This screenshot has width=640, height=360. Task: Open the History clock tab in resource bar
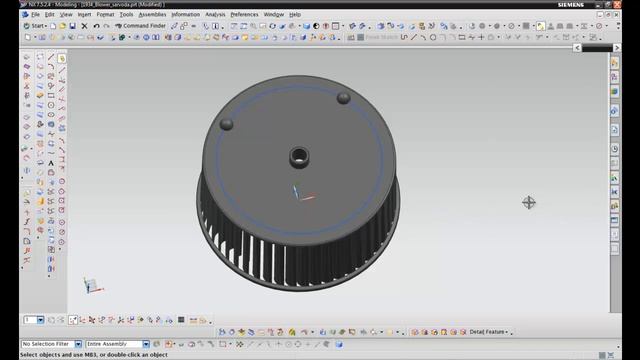click(x=615, y=149)
